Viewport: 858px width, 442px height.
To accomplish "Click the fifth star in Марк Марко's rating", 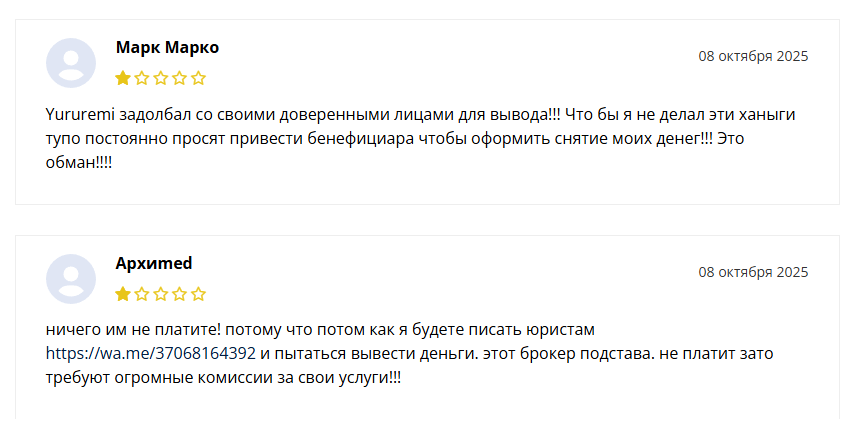I will click(x=199, y=78).
